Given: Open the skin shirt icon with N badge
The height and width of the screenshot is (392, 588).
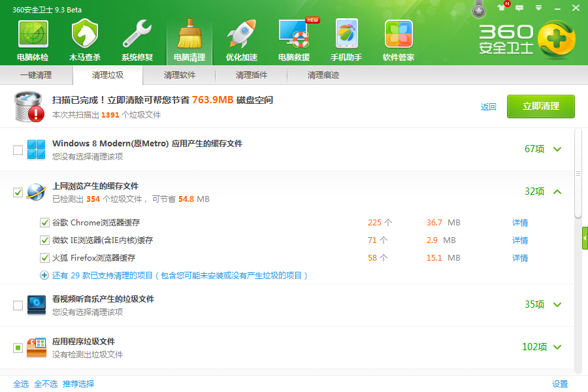Looking at the screenshot, I should [502, 7].
